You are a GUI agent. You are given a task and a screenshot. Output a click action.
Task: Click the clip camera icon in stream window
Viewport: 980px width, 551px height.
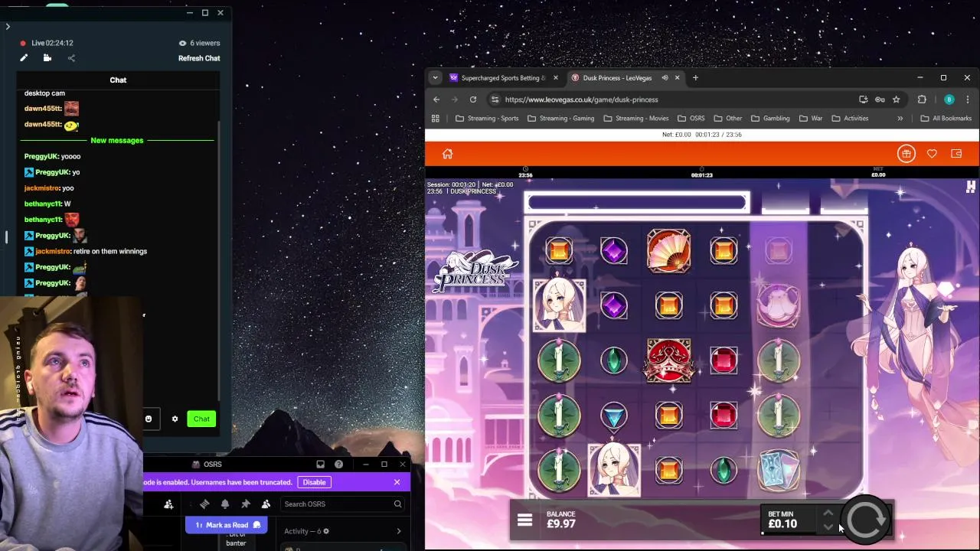pyautogui.click(x=47, y=58)
